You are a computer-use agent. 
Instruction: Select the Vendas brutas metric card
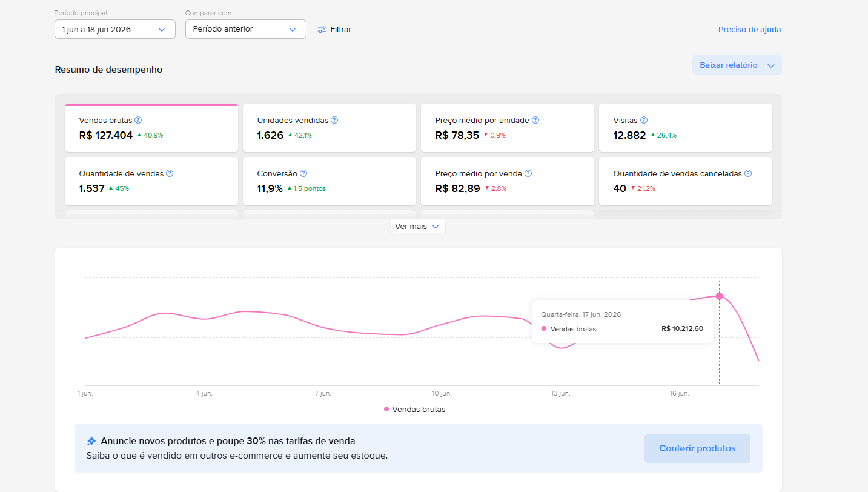[x=151, y=128]
